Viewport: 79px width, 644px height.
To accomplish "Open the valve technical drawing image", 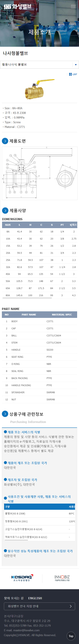I will click(x=40, y=173).
